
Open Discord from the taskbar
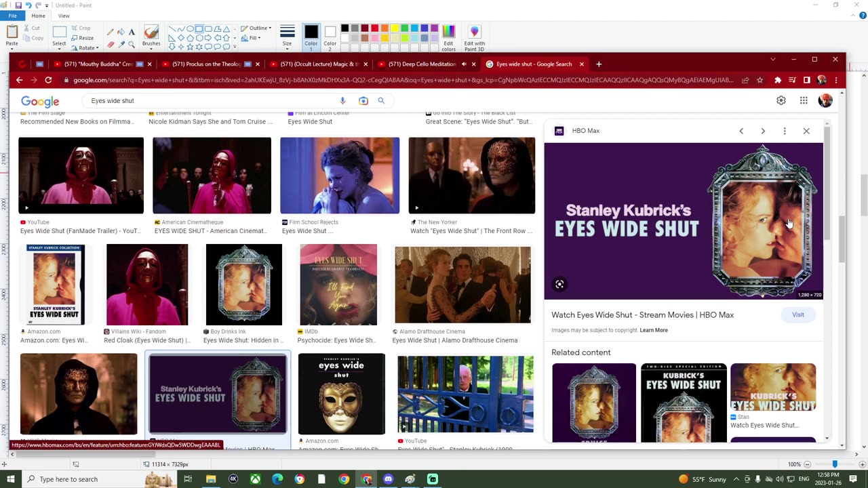tap(388, 479)
